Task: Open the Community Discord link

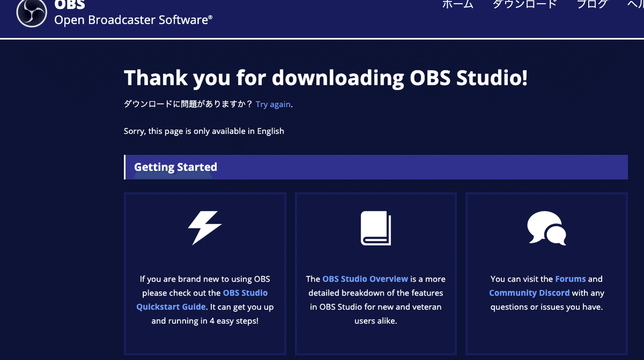Action: [x=529, y=293]
